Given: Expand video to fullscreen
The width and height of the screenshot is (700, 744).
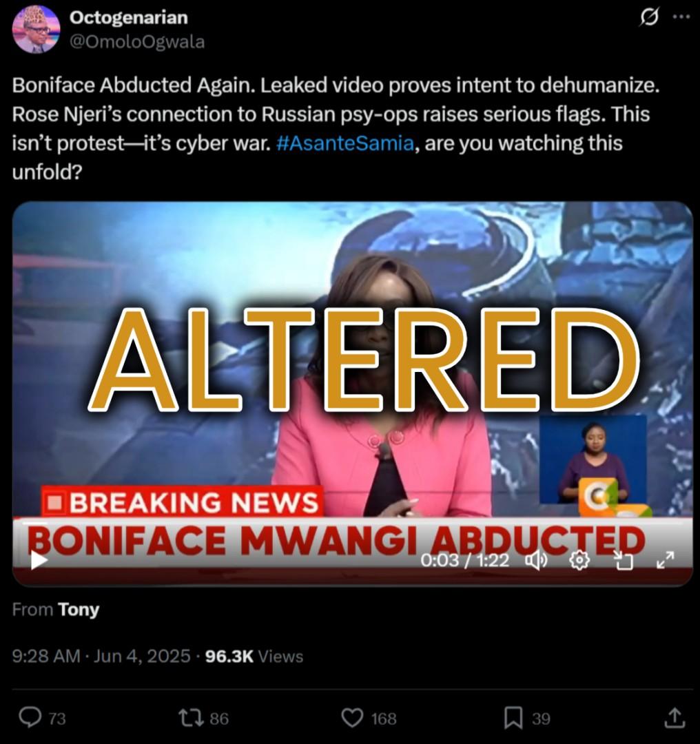Looking at the screenshot, I should tap(666, 560).
